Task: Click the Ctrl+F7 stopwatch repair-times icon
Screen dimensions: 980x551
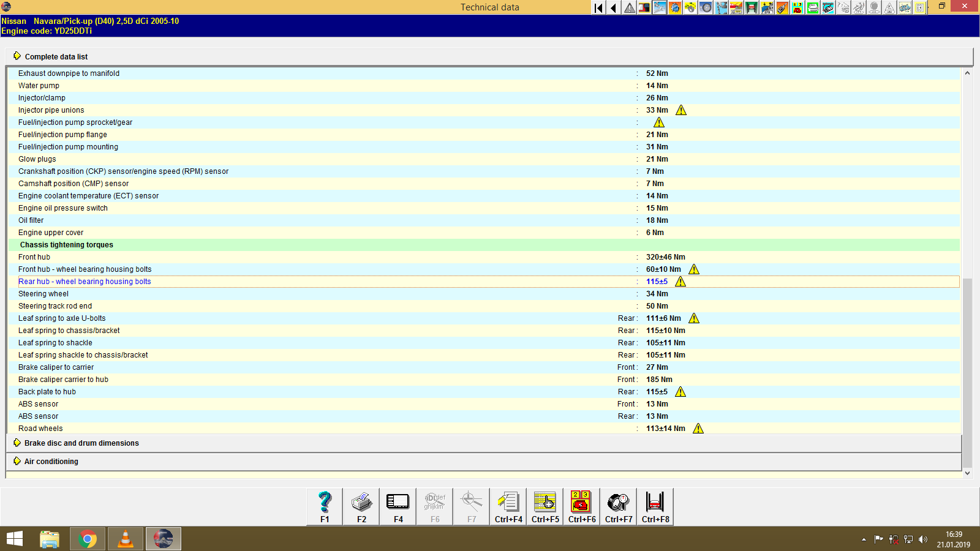Action: coord(618,504)
